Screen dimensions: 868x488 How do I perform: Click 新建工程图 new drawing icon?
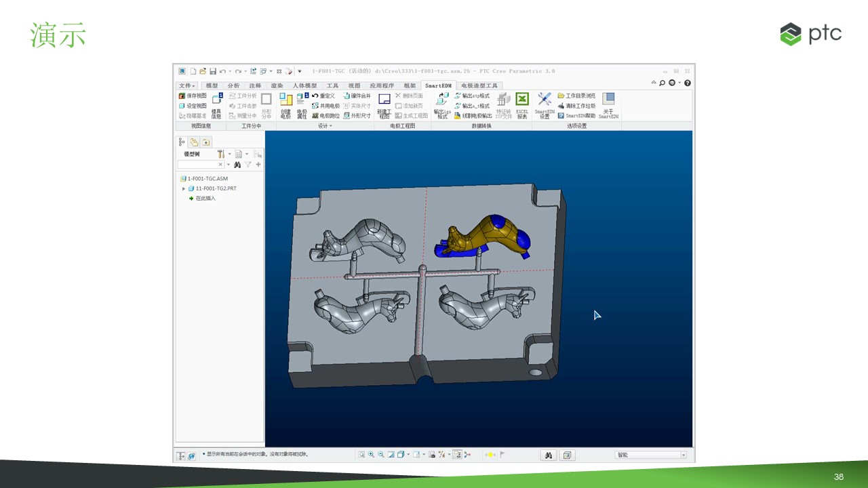(x=384, y=106)
